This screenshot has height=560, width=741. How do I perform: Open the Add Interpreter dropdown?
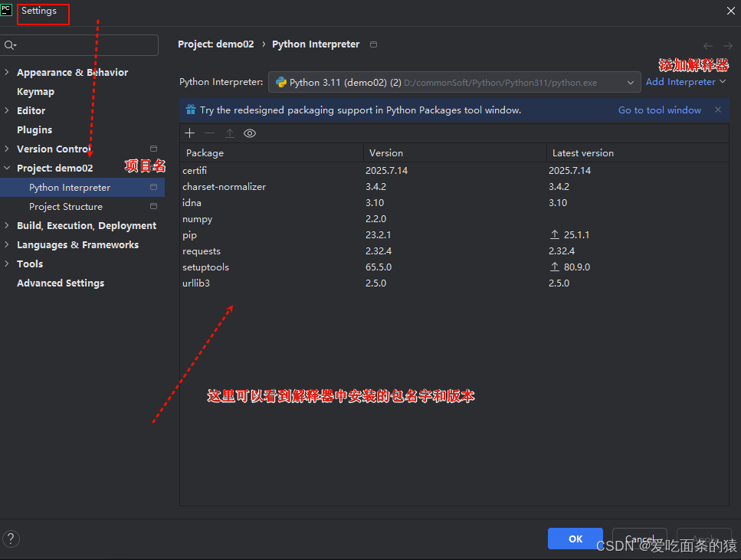click(686, 82)
